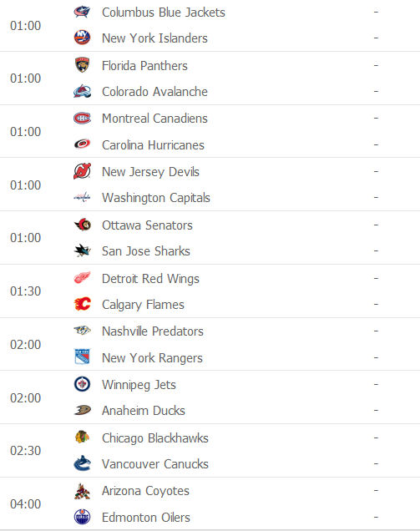420x531 pixels.
Task: Click the Columbus Blue Jackets logo
Action: coord(82,12)
